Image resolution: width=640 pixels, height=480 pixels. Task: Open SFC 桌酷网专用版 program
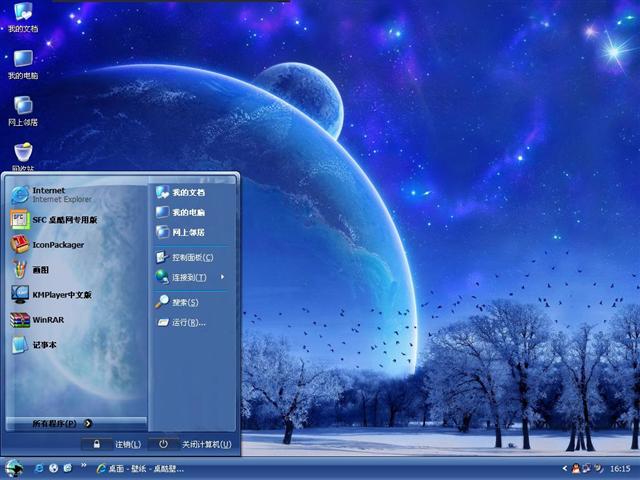(x=55, y=220)
